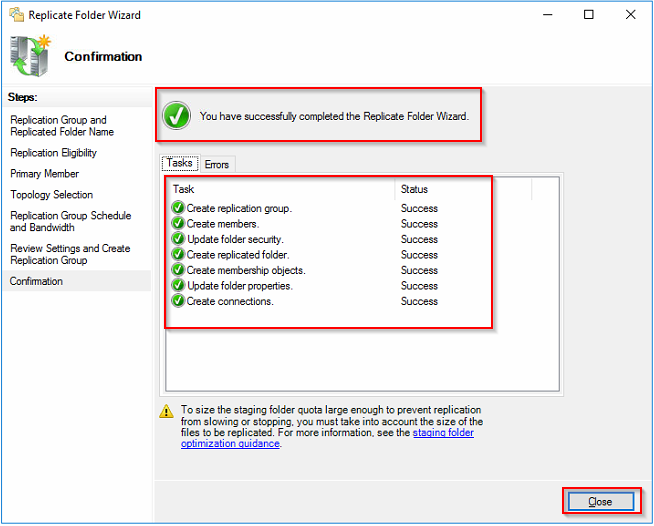Select the check icon for Update folder properties
The height and width of the screenshot is (526, 654).
(178, 286)
